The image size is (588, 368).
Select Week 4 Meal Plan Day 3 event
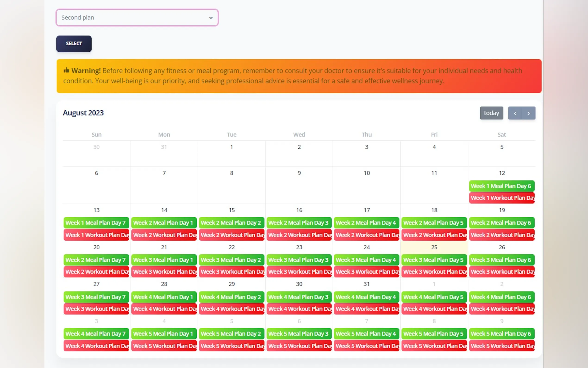pos(299,297)
